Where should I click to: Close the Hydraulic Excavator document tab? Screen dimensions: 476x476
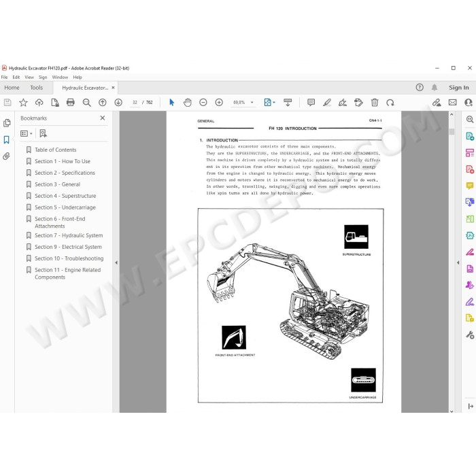pyautogui.click(x=114, y=88)
